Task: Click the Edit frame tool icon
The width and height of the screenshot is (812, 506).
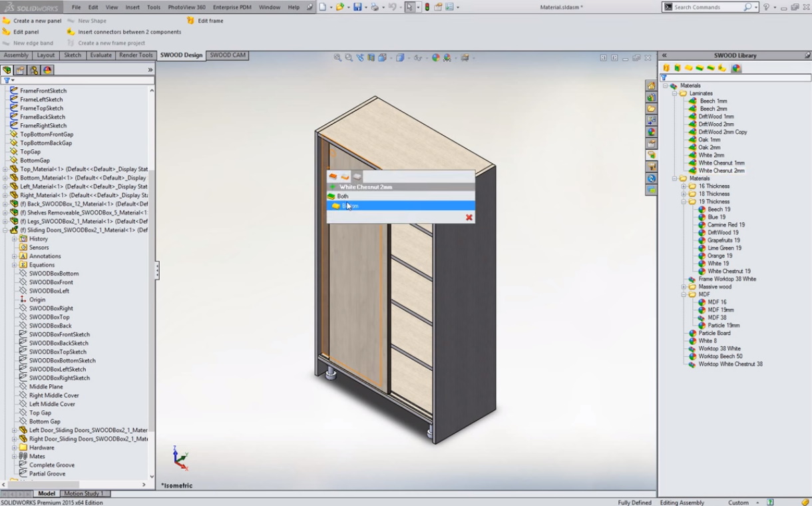Action: 191,21
